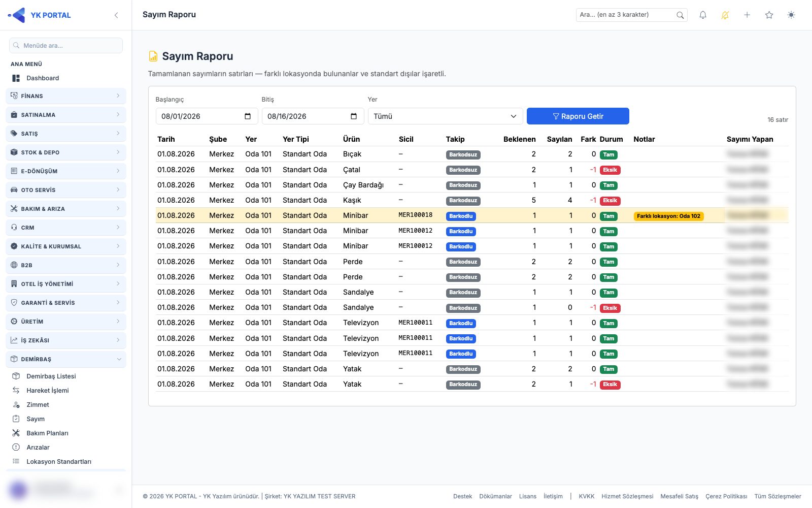This screenshot has width=812, height=508.
Task: Expand the FİNANS menu section
Action: pyautogui.click(x=66, y=96)
